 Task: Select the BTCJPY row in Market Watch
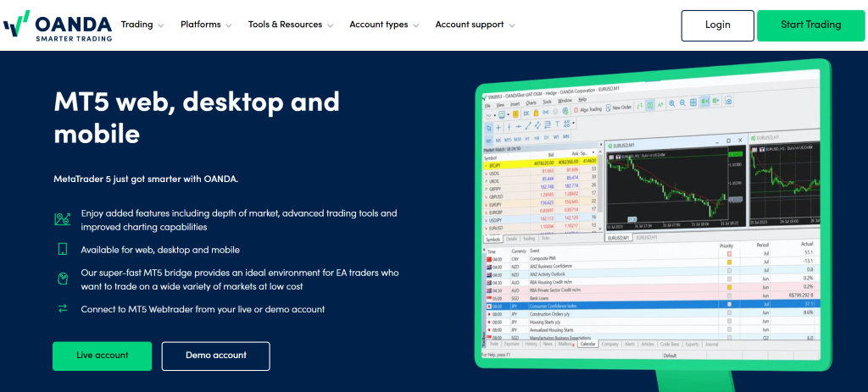(540, 164)
